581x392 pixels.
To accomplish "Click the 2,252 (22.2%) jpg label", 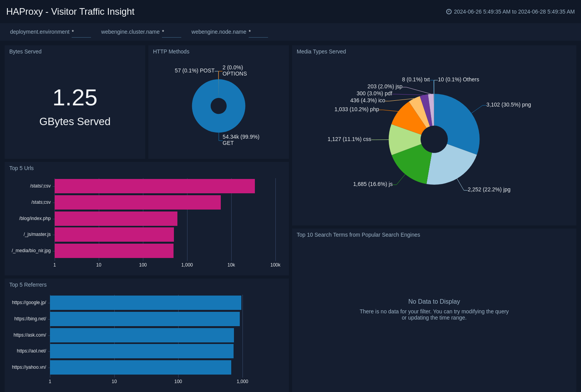I will [489, 189].
